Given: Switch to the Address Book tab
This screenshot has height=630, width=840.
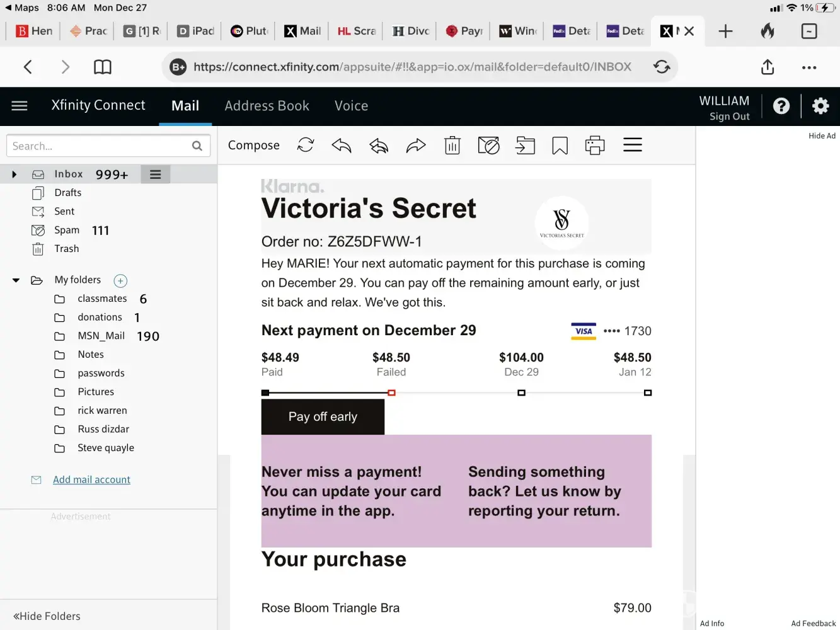Looking at the screenshot, I should pyautogui.click(x=267, y=106).
